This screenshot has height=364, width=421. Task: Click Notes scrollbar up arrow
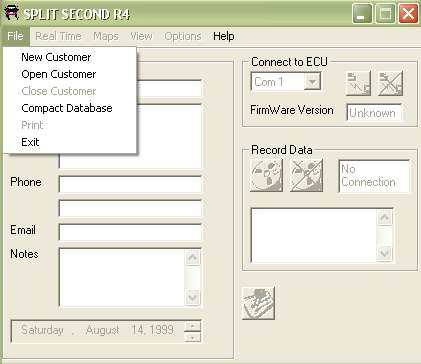[x=193, y=257]
